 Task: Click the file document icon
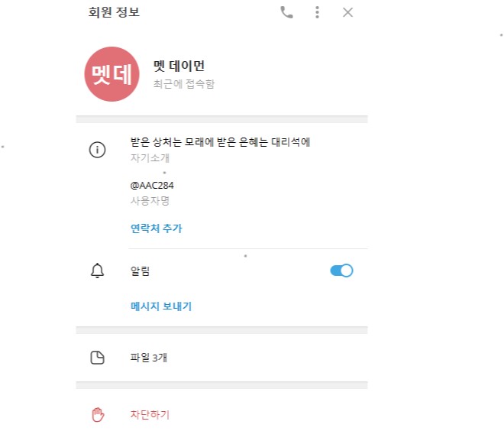pos(98,358)
